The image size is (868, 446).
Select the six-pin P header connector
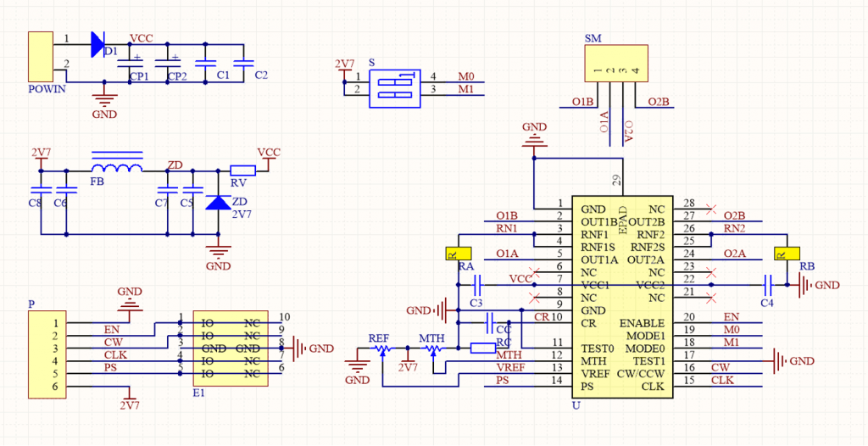42,354
